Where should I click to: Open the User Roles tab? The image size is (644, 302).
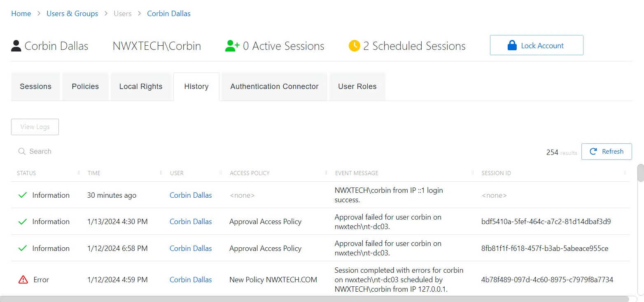pyautogui.click(x=357, y=87)
